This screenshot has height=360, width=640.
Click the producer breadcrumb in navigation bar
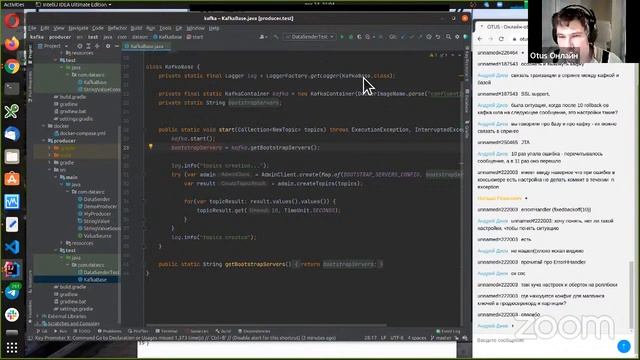click(x=60, y=37)
